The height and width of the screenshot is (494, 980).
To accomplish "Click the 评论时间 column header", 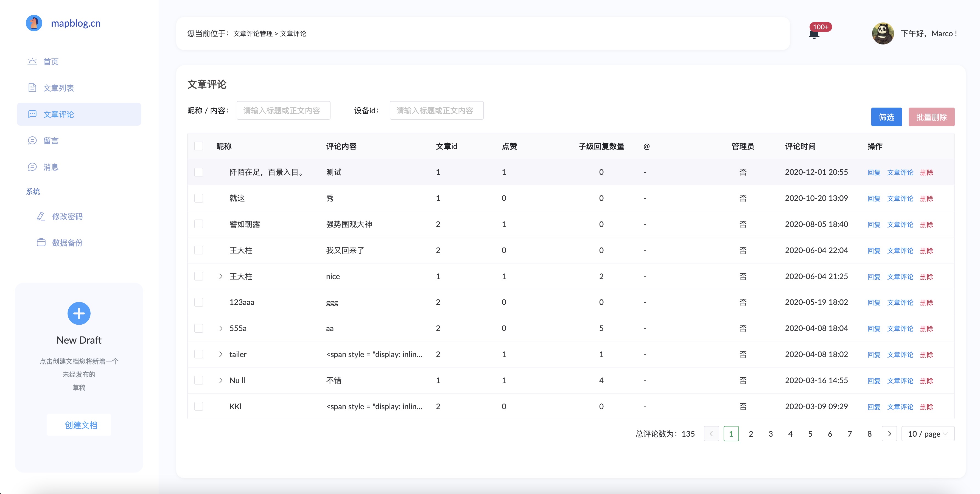I will coord(800,146).
